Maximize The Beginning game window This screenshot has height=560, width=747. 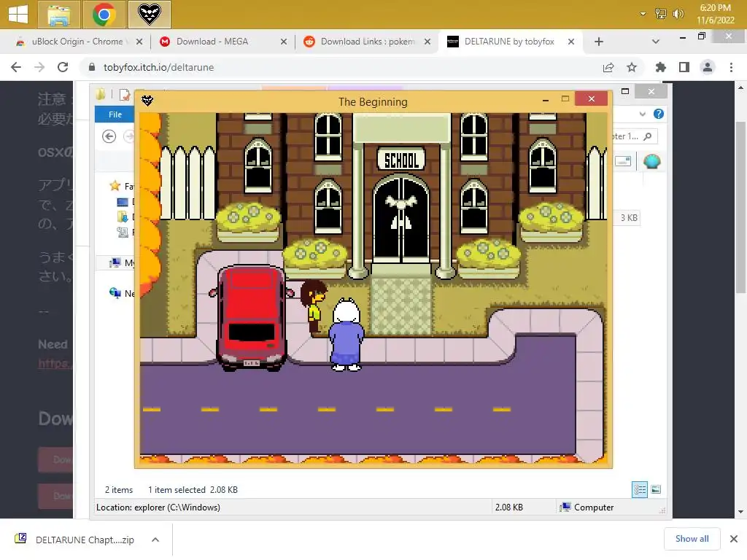point(565,98)
